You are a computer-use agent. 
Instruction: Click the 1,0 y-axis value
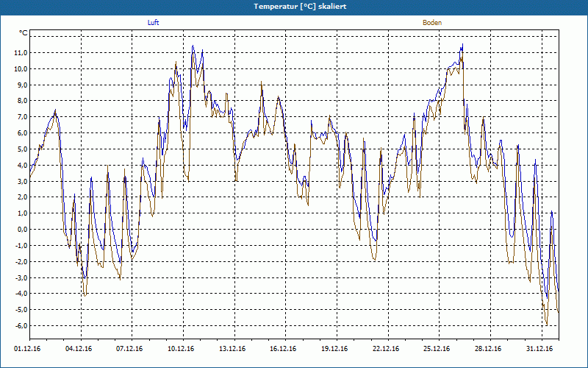[x=22, y=213]
